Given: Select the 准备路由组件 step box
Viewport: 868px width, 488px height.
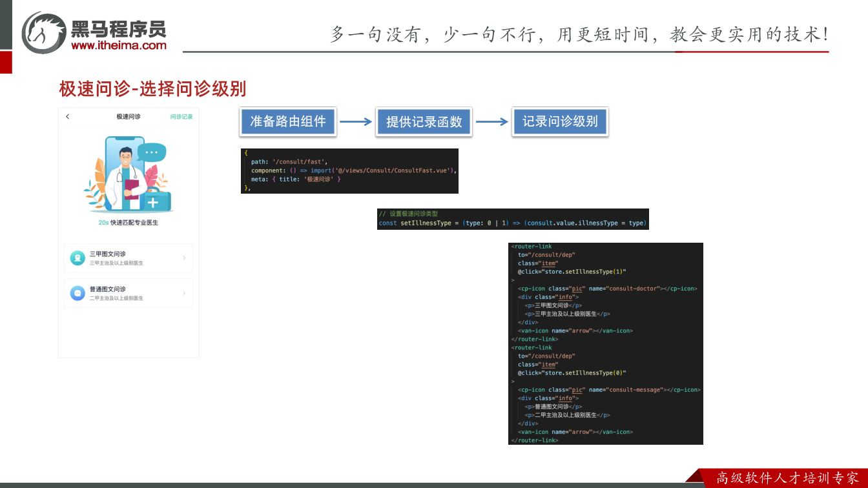Looking at the screenshot, I should pos(288,121).
